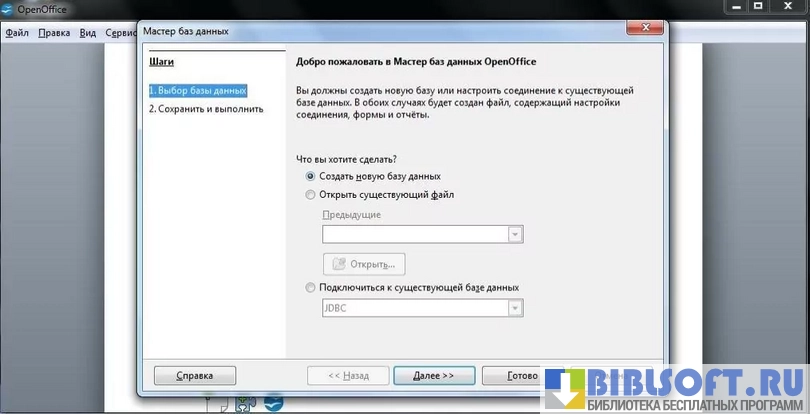This screenshot has width=810, height=414.
Task: Choose Подключиться к существующей базе данных
Action: click(310, 288)
